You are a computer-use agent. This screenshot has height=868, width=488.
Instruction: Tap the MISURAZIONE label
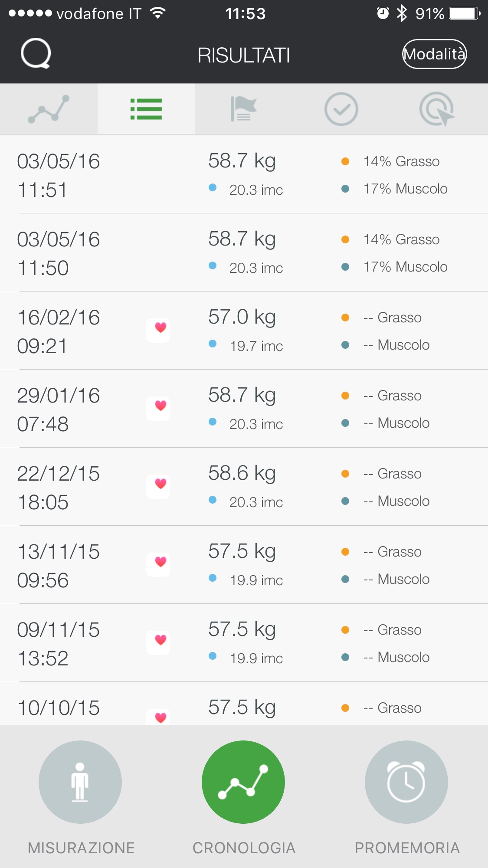[x=81, y=848]
